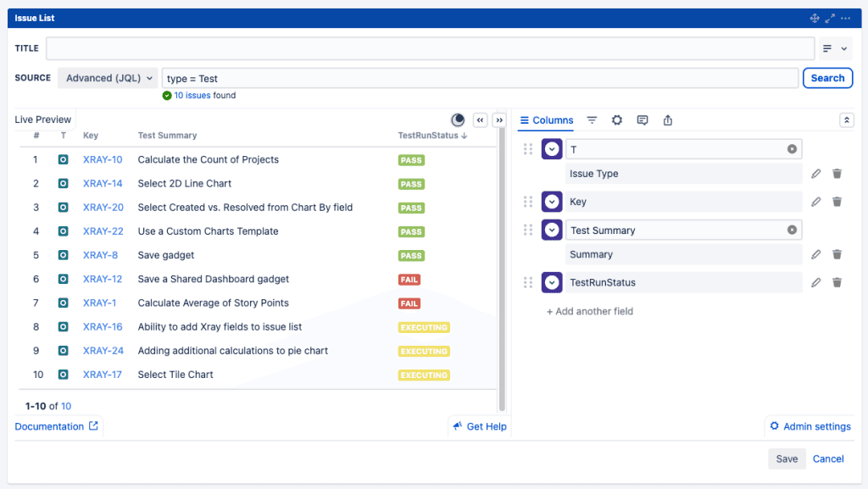This screenshot has width=868, height=489.
Task: Edit the TestRunStatus column with pencil icon
Action: click(815, 283)
